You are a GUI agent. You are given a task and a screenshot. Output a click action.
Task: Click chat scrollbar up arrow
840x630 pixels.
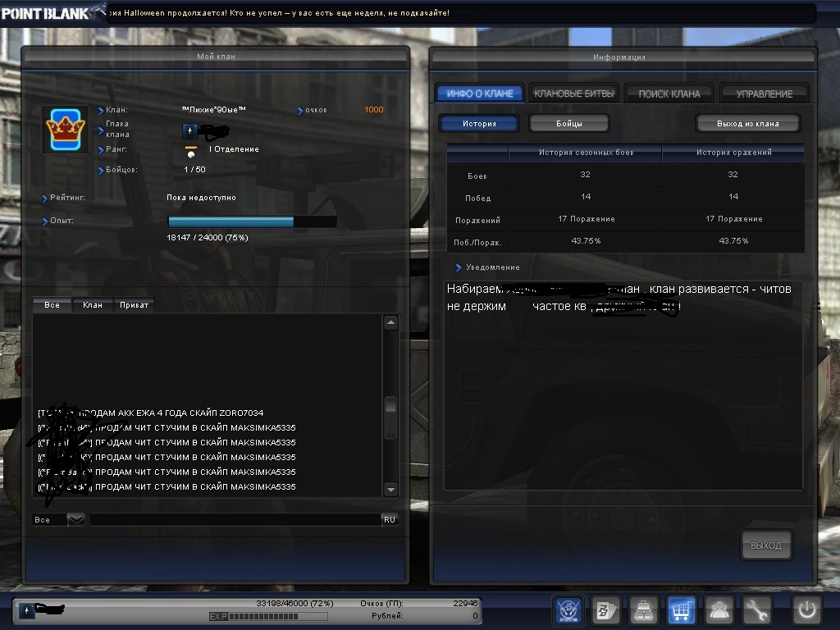pos(390,323)
